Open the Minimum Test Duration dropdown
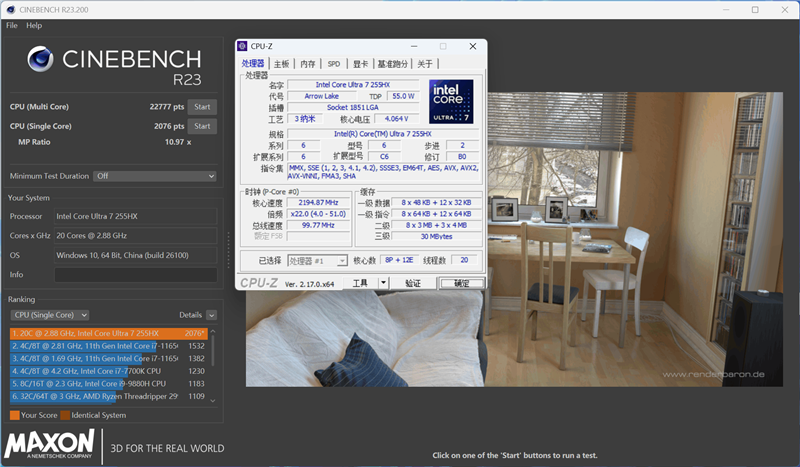The image size is (800, 467). [154, 176]
